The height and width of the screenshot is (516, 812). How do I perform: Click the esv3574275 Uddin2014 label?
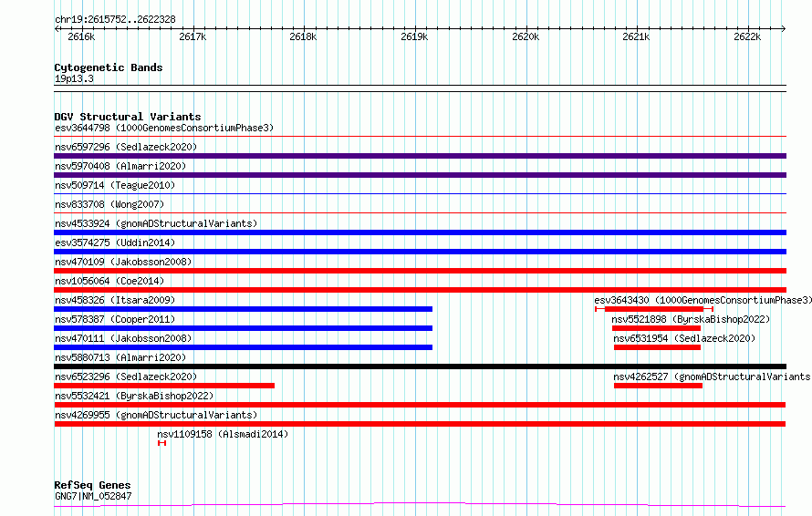click(115, 243)
